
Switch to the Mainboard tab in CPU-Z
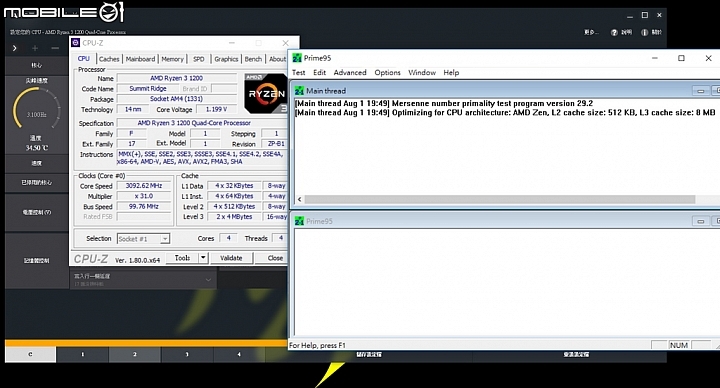(141, 59)
